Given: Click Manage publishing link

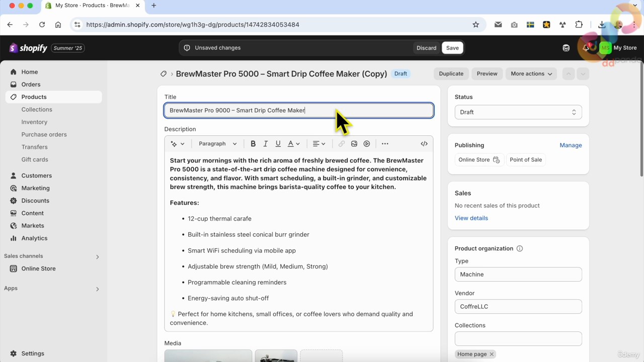Looking at the screenshot, I should (571, 145).
